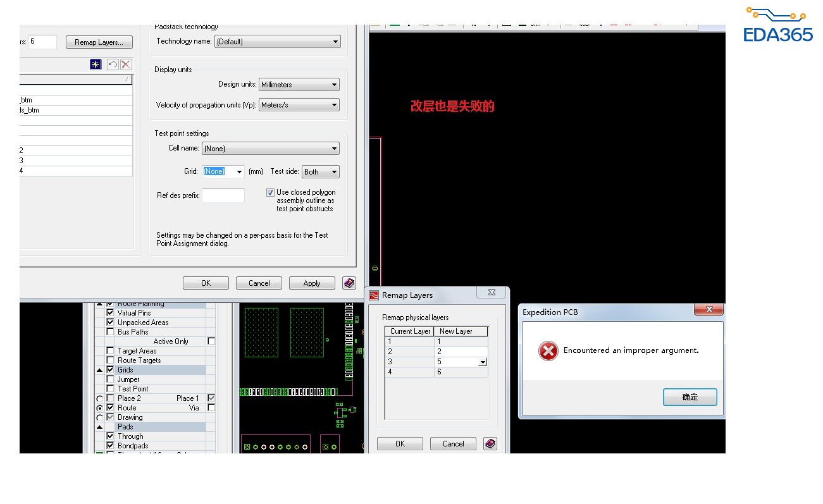Enable the Bus Paths checkbox
The width and height of the screenshot is (823, 504).
click(x=111, y=332)
